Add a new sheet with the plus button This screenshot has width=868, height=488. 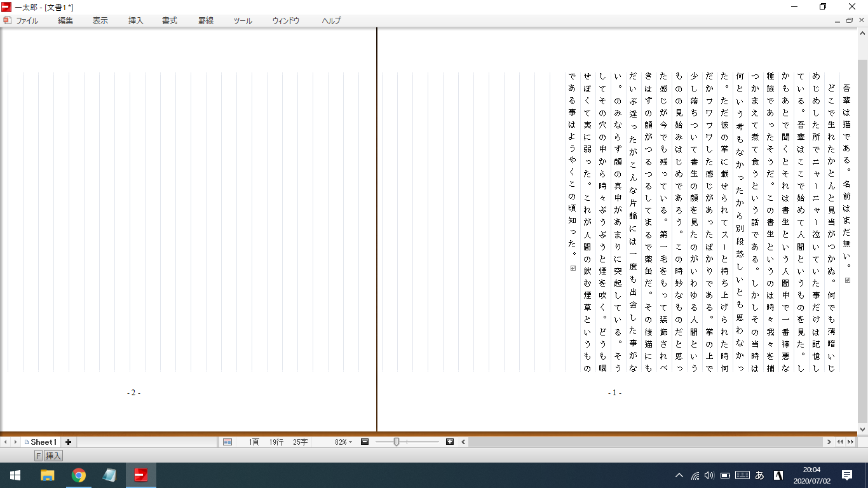(x=68, y=442)
